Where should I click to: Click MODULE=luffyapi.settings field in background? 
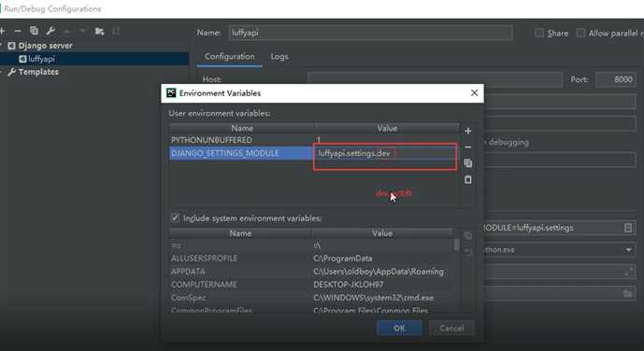tap(560, 228)
